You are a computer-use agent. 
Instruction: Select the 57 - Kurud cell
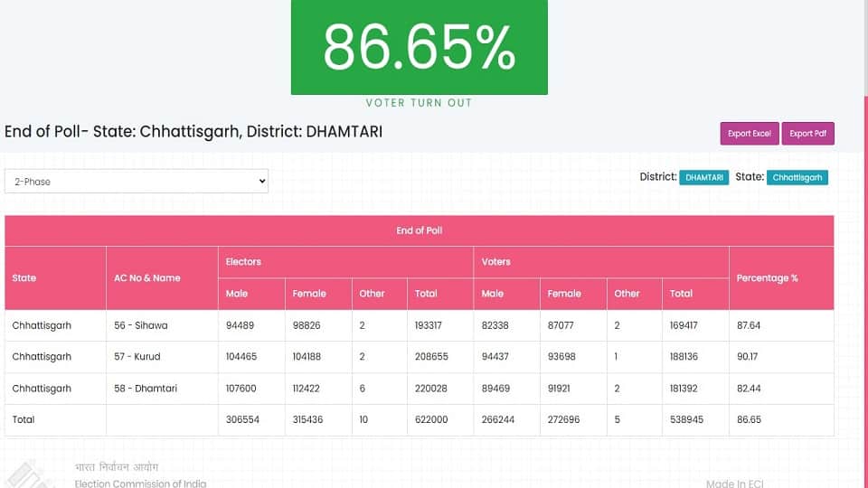pyautogui.click(x=162, y=357)
